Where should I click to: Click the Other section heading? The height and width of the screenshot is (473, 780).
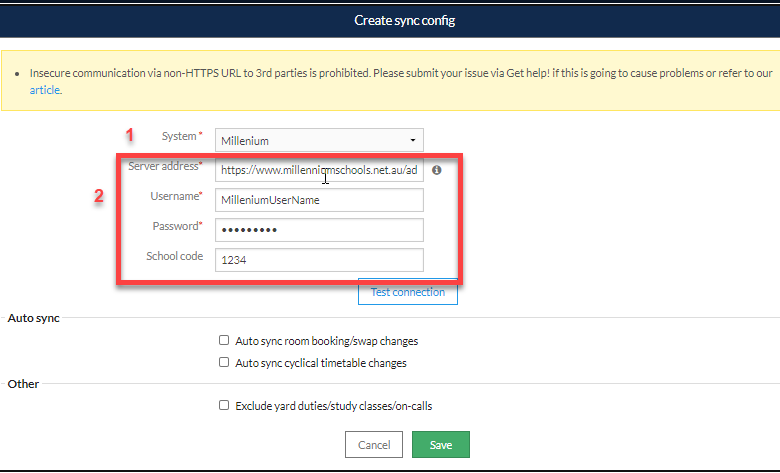coord(23,384)
